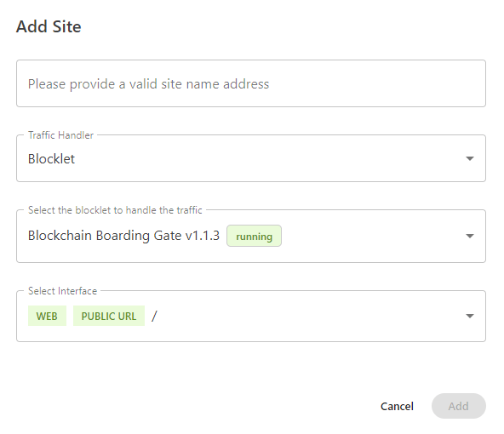Image resolution: width=504 pixels, height=434 pixels.
Task: Click the arrow icon beside Blockchain Boarding Gate
Action: point(470,236)
